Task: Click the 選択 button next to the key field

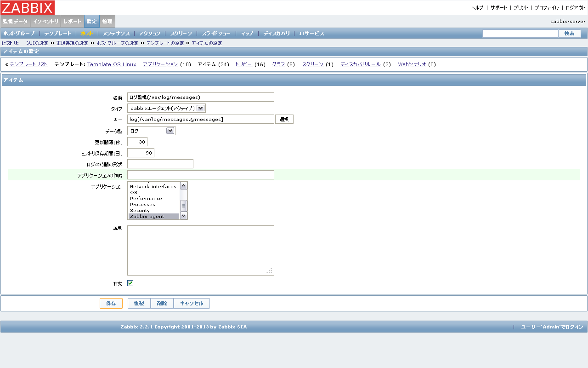Action: (x=284, y=119)
